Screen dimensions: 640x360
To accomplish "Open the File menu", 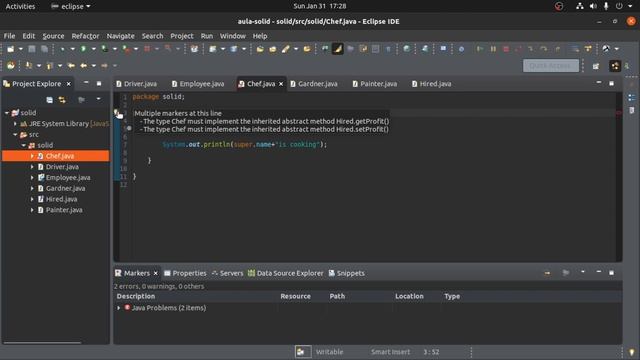I will [x=9, y=36].
